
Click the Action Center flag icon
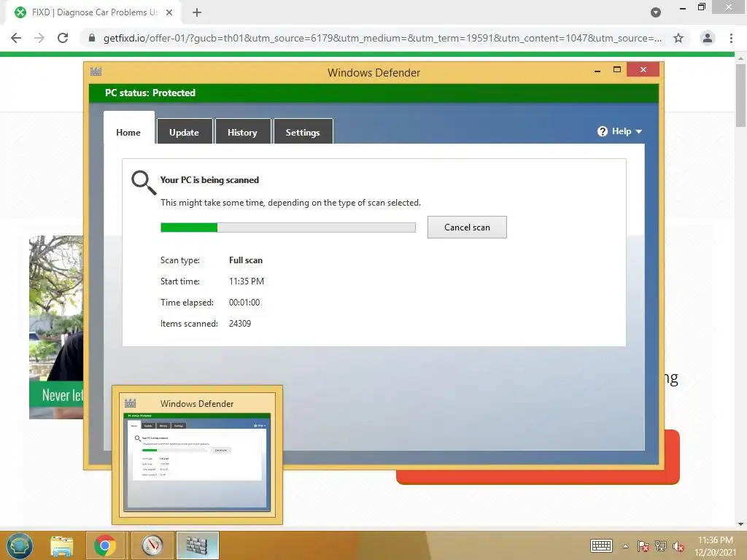[x=643, y=546]
